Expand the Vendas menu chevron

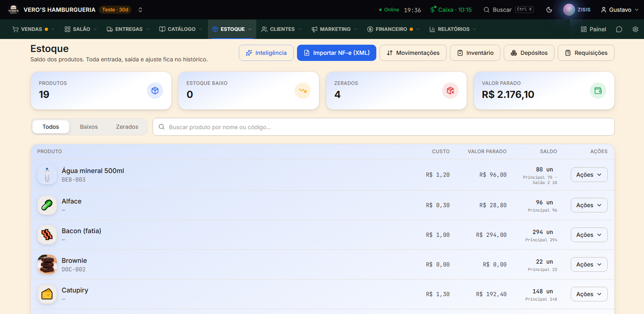click(53, 29)
